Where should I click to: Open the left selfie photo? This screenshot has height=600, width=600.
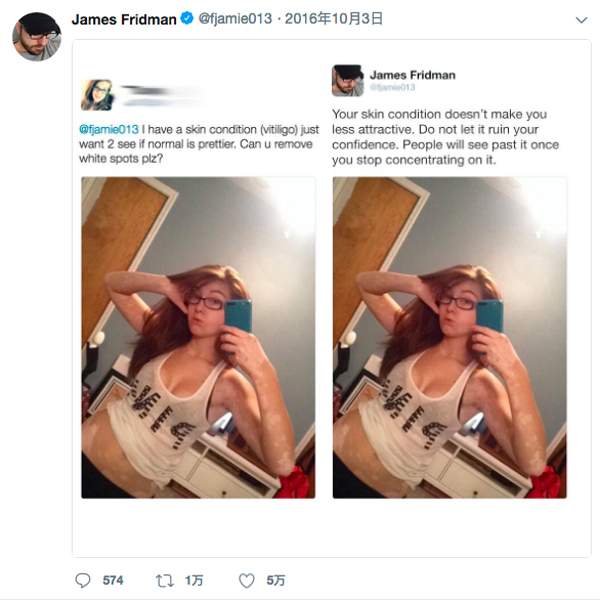(198, 337)
